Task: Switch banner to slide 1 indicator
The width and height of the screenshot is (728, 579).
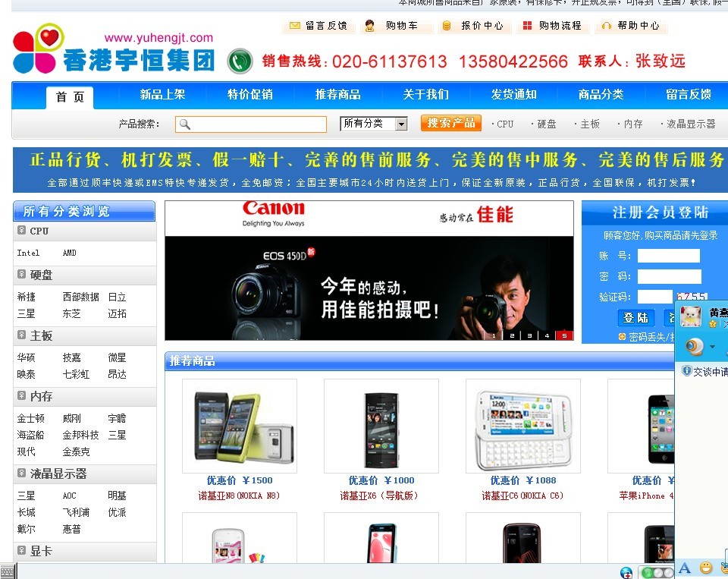Action: [494, 335]
